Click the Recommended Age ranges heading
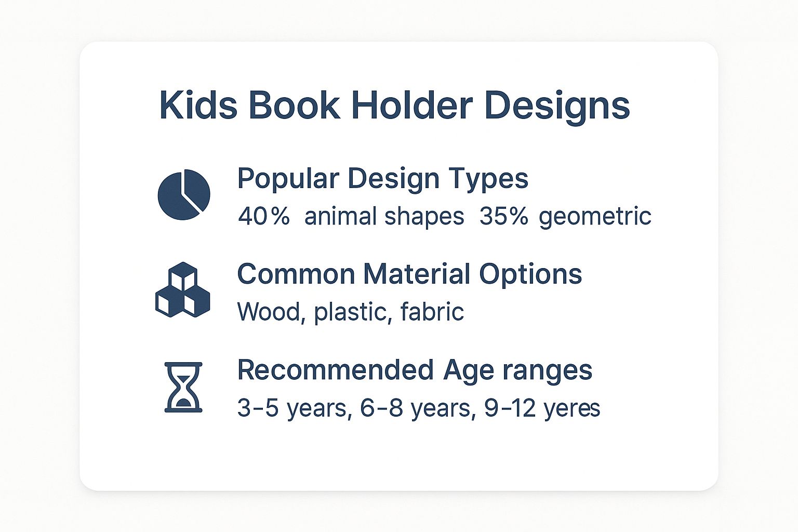Image resolution: width=798 pixels, height=532 pixels. click(415, 371)
